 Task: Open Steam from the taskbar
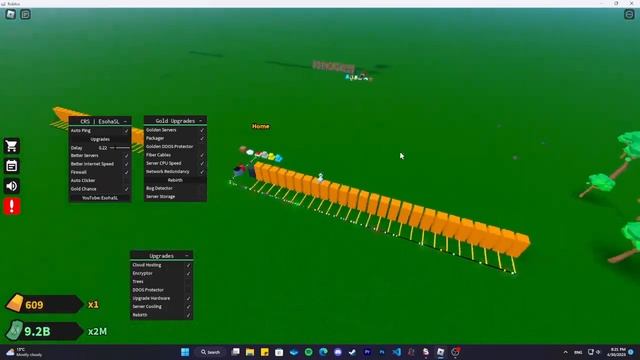352,352
